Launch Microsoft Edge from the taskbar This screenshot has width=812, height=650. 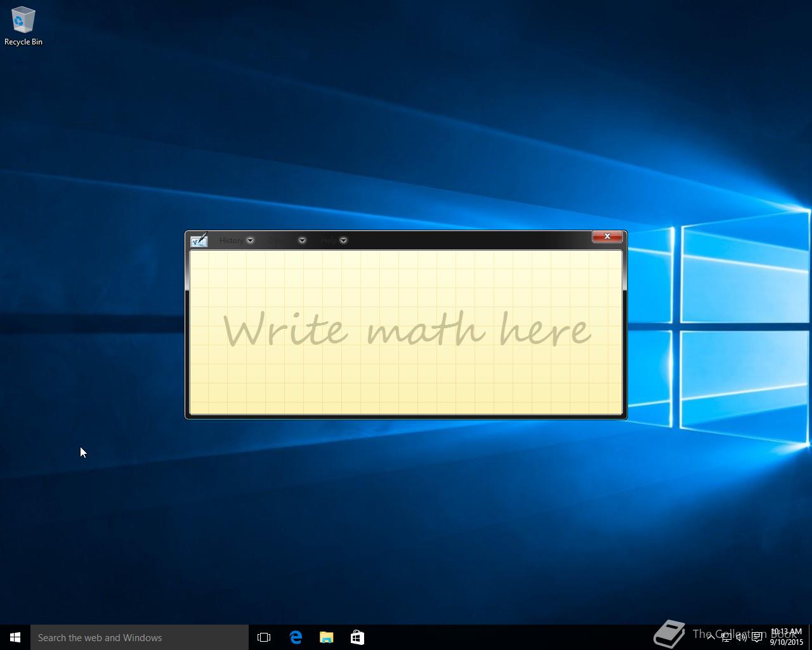pos(296,637)
